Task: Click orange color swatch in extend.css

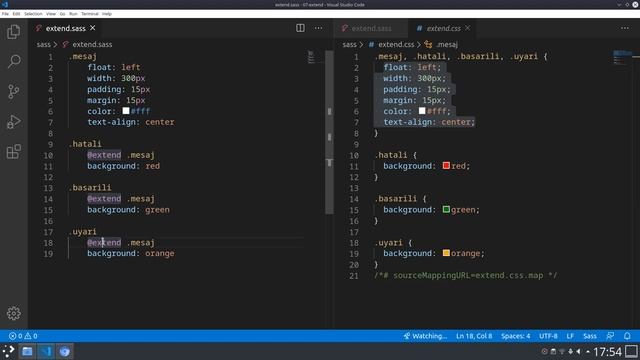Action: (446, 253)
